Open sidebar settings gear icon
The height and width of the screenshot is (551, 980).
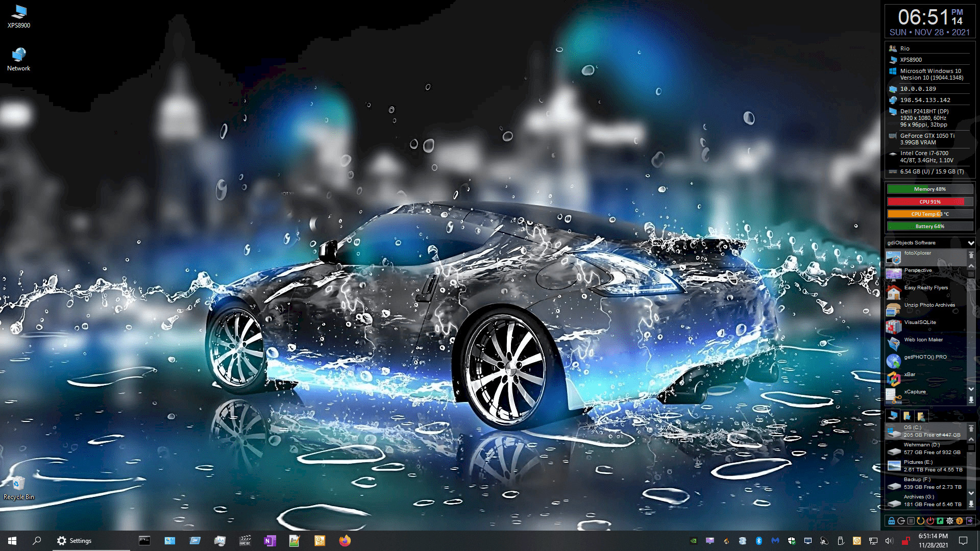coord(949,521)
